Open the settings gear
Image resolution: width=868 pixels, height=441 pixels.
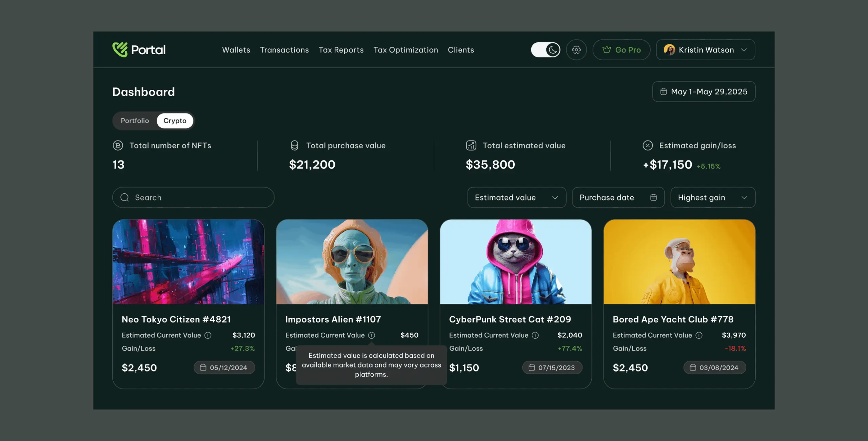click(x=576, y=50)
